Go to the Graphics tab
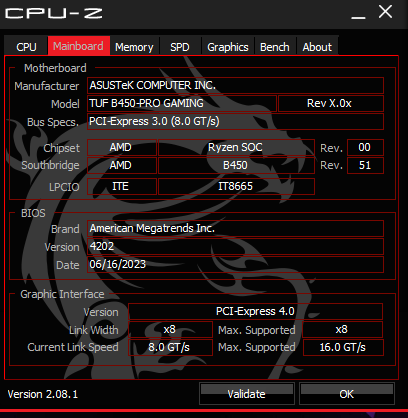 click(228, 47)
